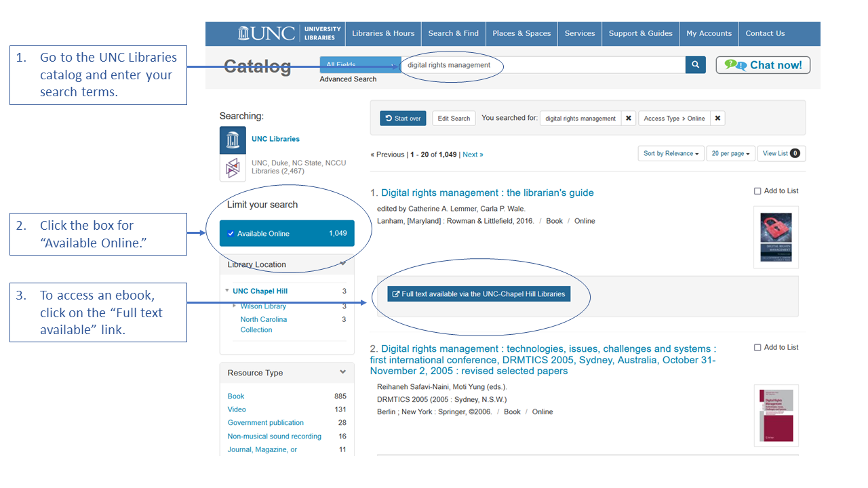868x488 pixels.
Task: Open the Chat now! widget
Action: pyautogui.click(x=763, y=65)
